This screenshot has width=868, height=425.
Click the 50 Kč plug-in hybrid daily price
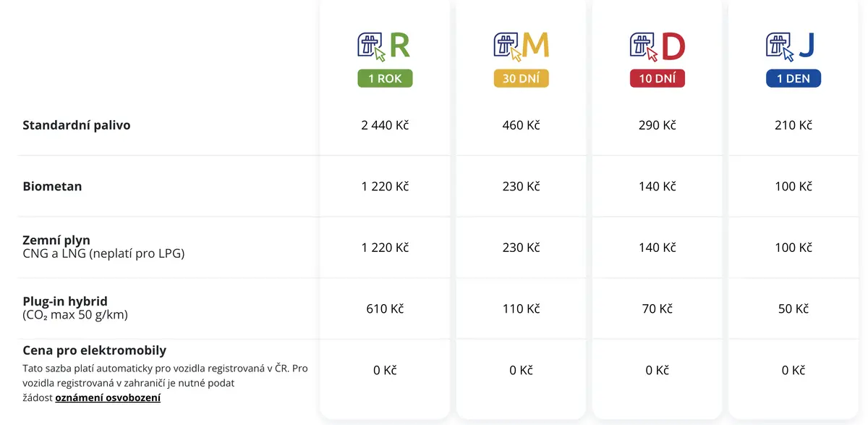[x=793, y=309]
